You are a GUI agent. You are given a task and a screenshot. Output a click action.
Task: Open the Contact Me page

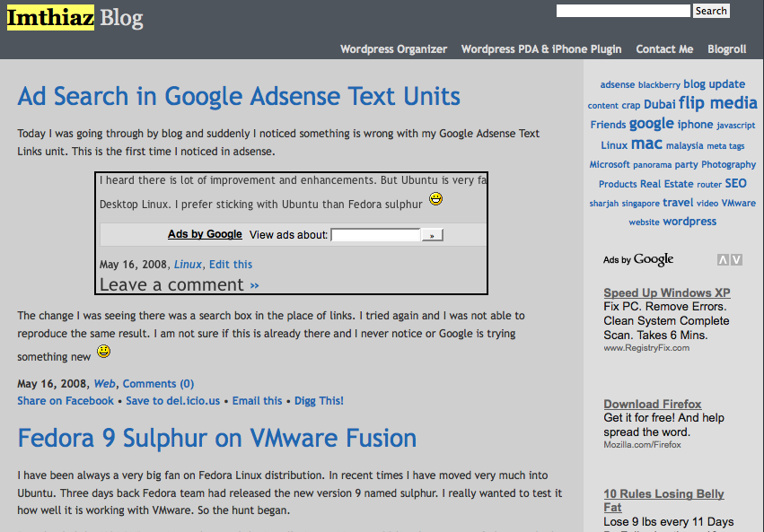click(664, 49)
